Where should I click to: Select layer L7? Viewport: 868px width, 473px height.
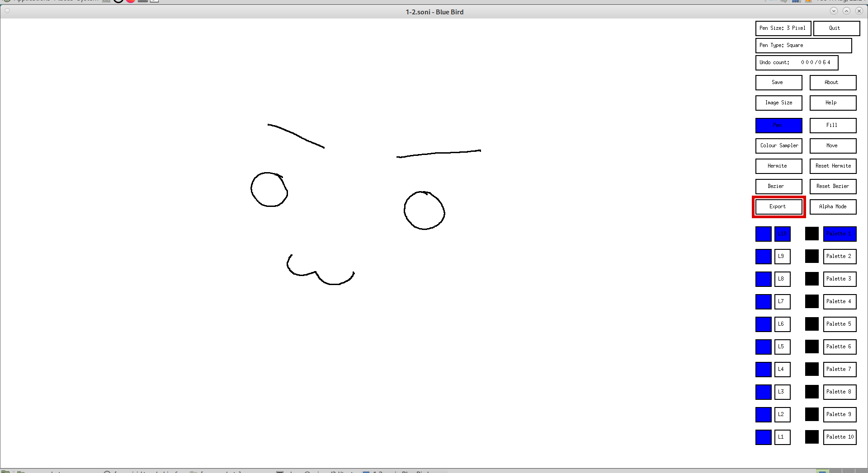782,301
